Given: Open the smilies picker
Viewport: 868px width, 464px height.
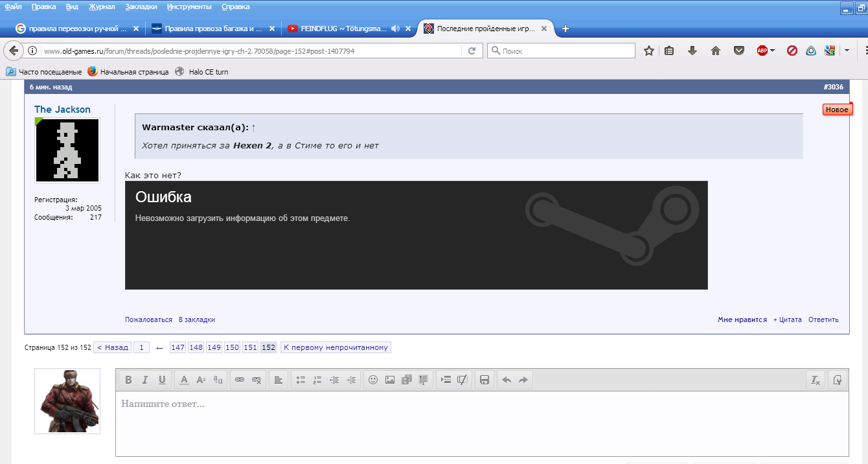Looking at the screenshot, I should pos(373,380).
